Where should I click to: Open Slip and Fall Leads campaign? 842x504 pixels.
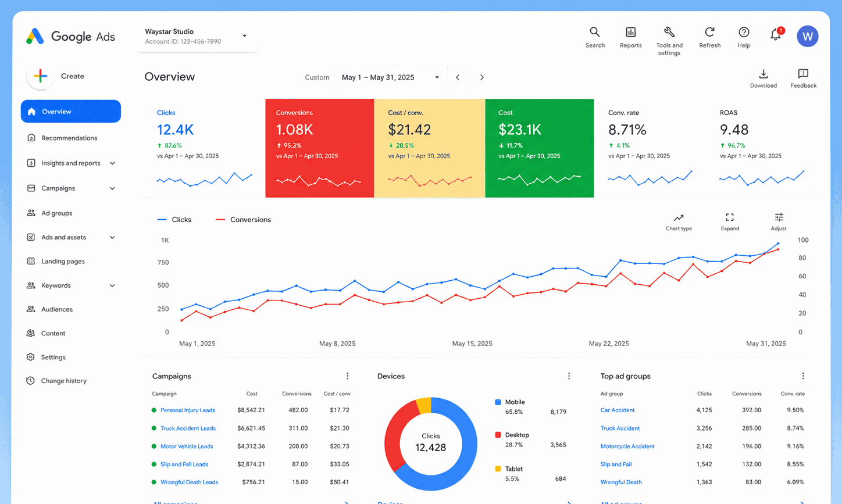[184, 464]
